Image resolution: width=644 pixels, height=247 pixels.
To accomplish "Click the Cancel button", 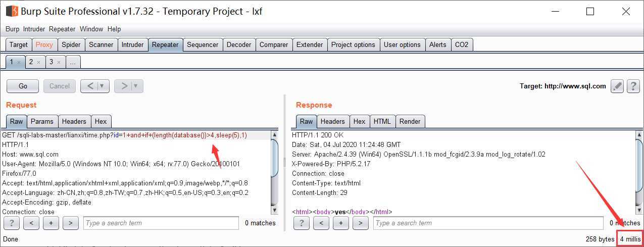I will point(60,86).
